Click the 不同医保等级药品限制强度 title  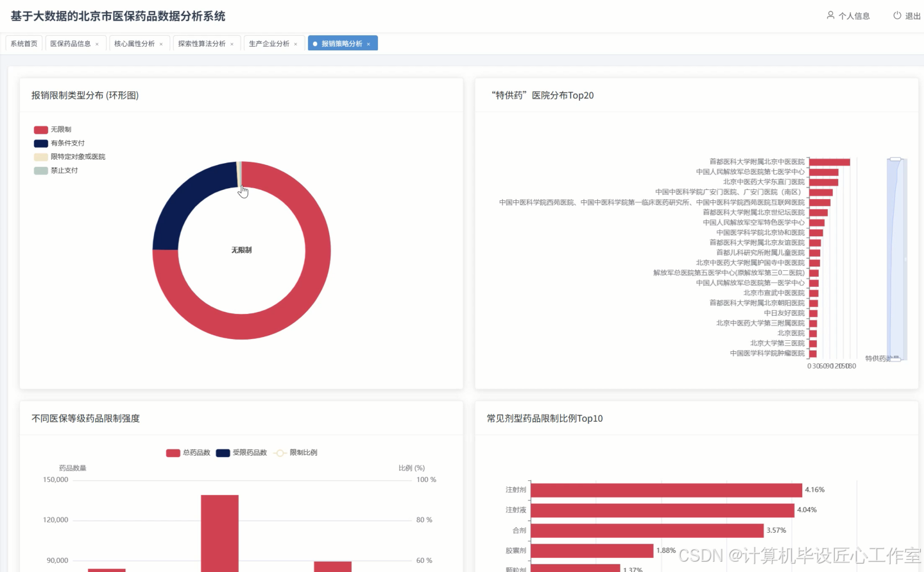(x=85, y=419)
